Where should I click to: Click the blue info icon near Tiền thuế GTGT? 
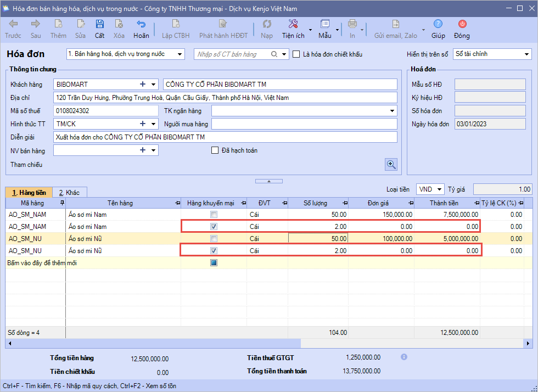(404, 357)
